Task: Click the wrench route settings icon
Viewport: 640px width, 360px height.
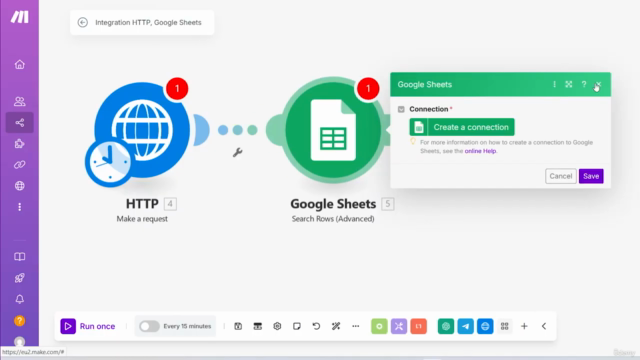Action: (238, 153)
